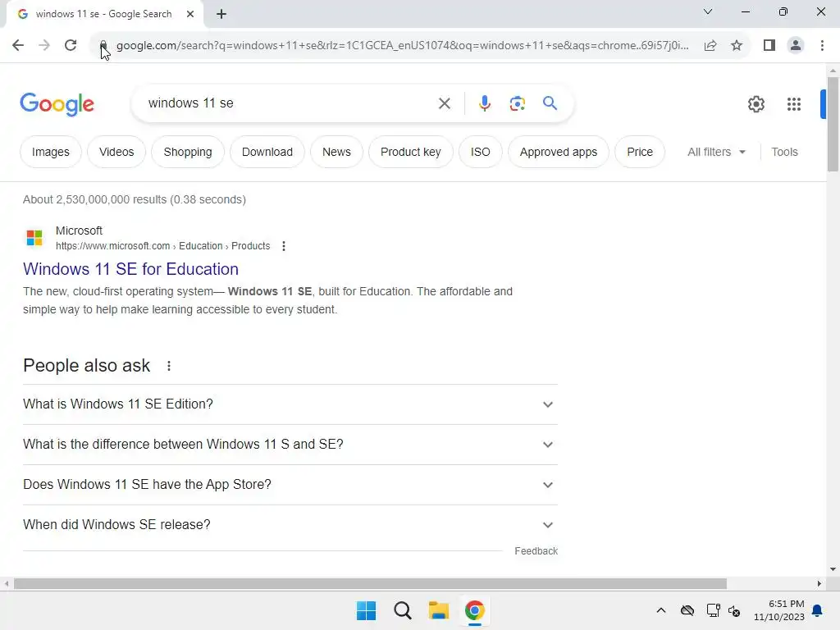Open the Windows Start menu
Image resolution: width=840 pixels, height=630 pixels.
coord(367,610)
